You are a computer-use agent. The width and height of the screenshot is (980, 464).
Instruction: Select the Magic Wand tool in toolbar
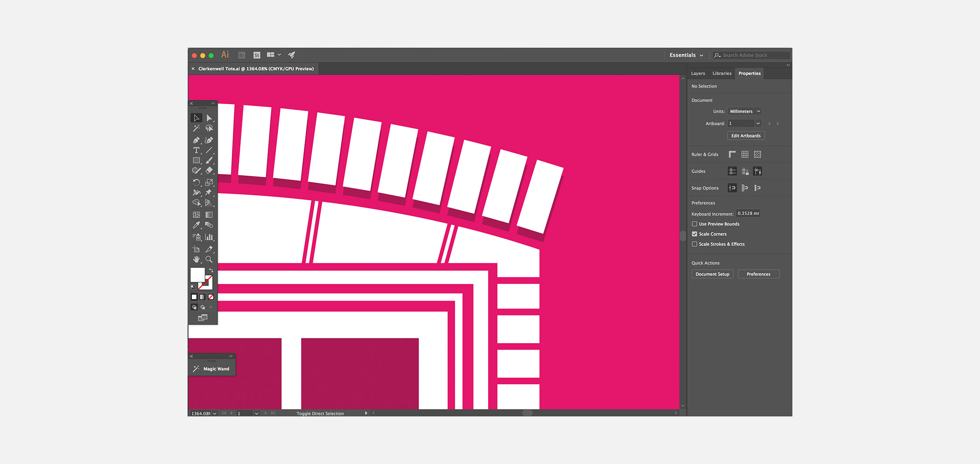[196, 128]
